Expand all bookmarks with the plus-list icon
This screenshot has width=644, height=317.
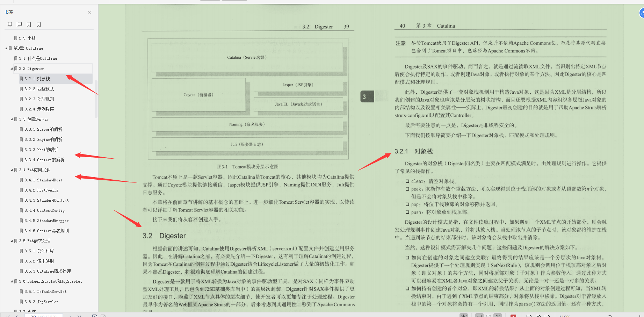tap(9, 24)
